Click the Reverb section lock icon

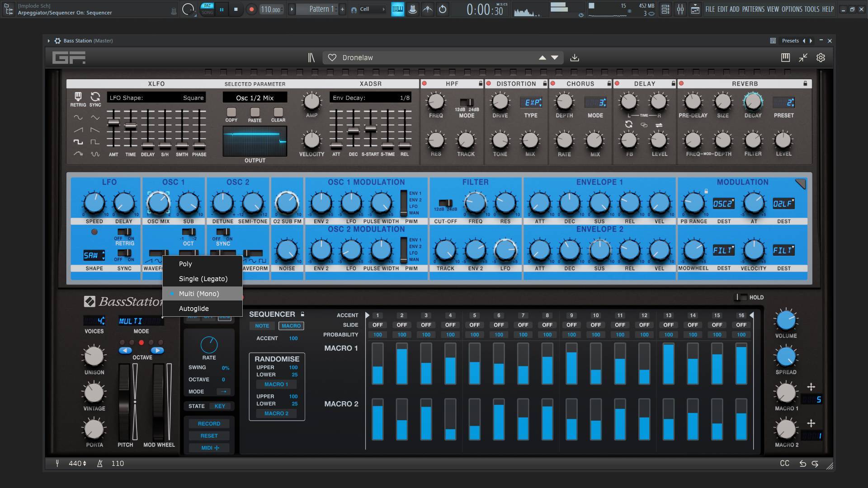tap(805, 84)
